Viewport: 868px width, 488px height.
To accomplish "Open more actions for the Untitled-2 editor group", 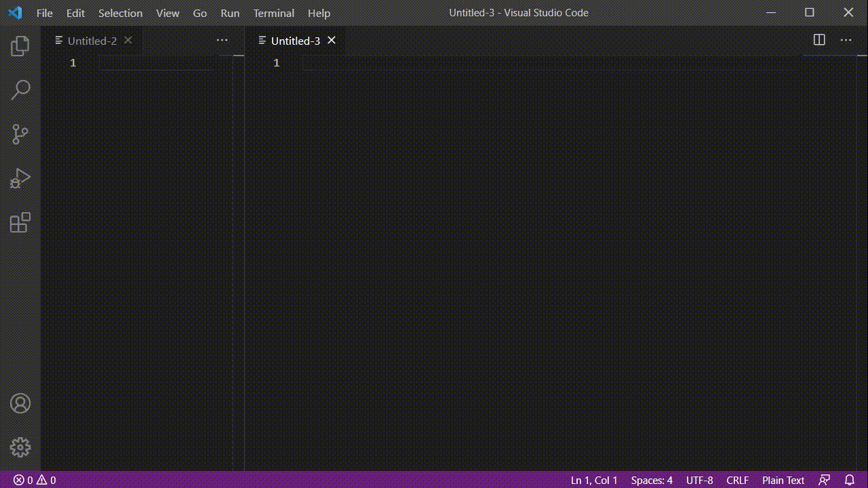I will coord(222,40).
